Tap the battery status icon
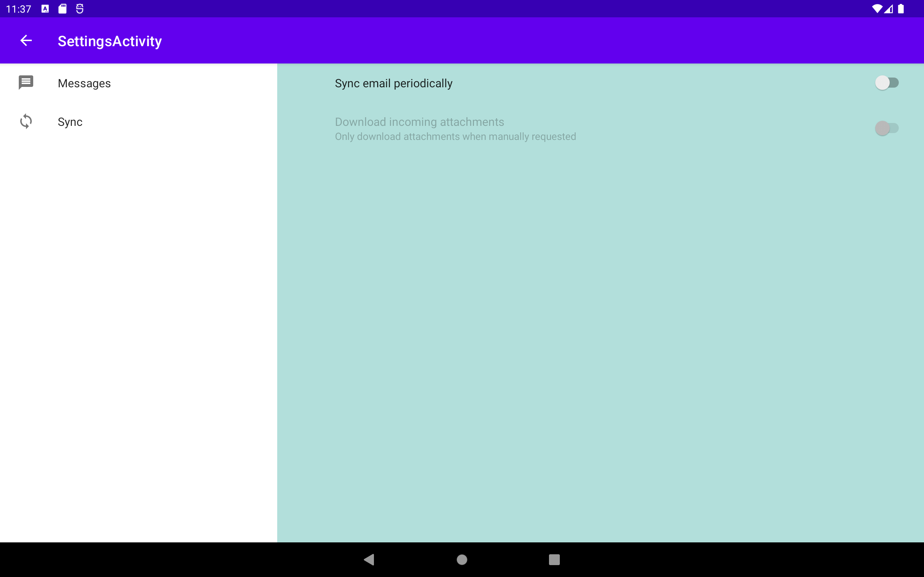Image resolution: width=924 pixels, height=577 pixels. click(901, 9)
